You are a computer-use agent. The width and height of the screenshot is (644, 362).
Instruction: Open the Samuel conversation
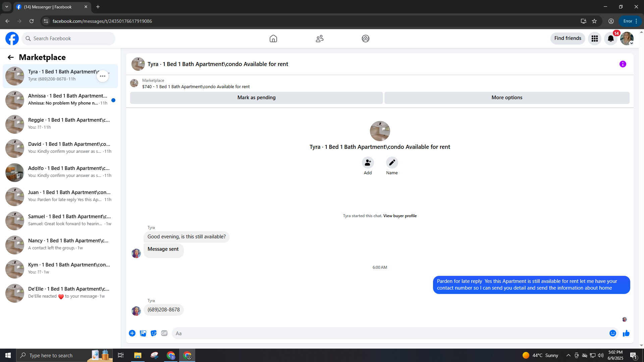point(60,221)
